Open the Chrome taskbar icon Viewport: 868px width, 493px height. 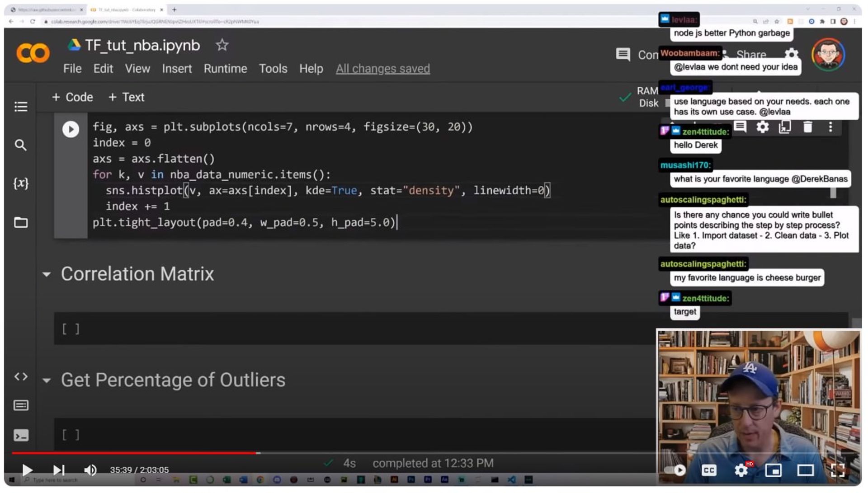point(260,480)
